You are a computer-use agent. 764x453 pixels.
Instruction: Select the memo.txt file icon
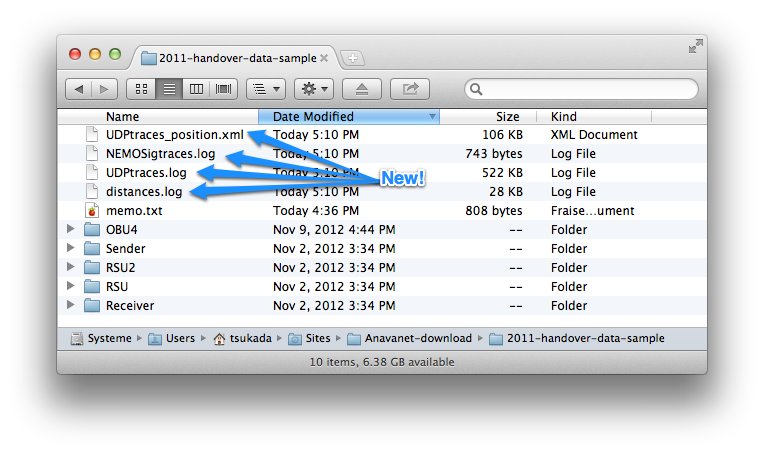pos(92,210)
